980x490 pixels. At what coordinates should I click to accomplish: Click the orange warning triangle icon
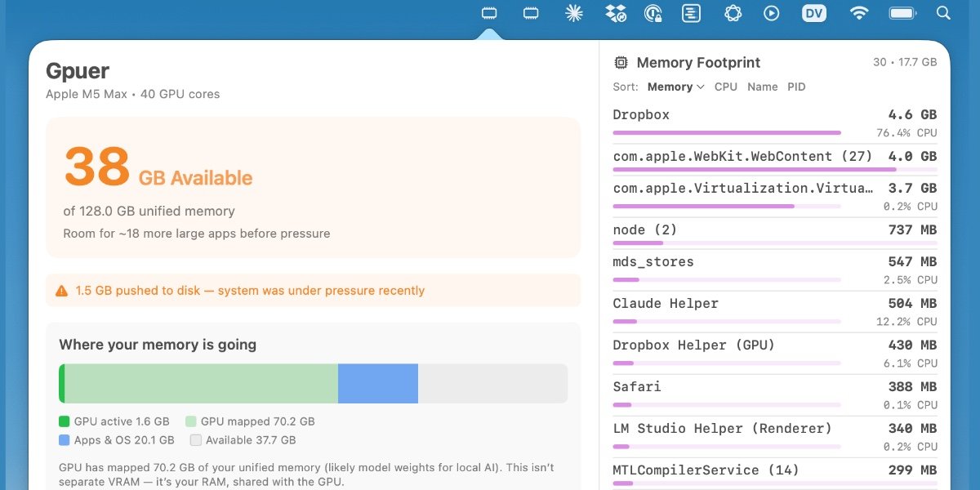click(61, 291)
